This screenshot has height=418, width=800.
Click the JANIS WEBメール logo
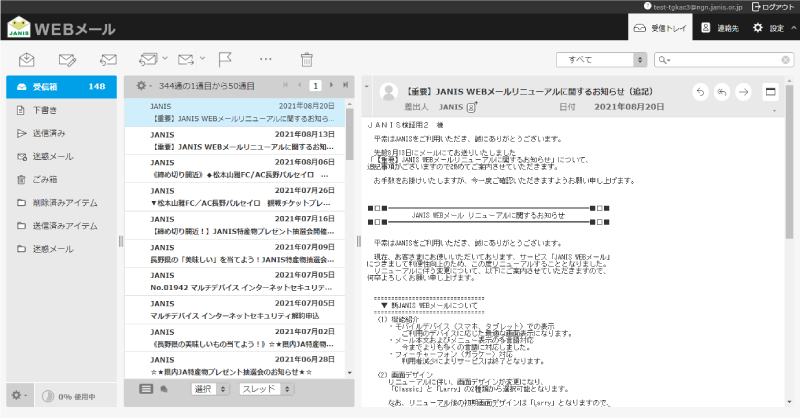pos(61,28)
